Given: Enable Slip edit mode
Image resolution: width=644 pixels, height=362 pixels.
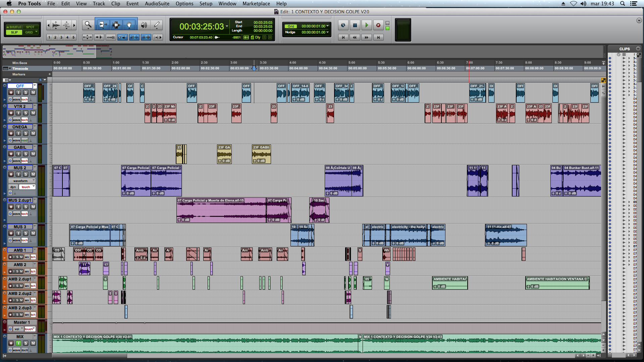Looking at the screenshot, I should point(14,33).
